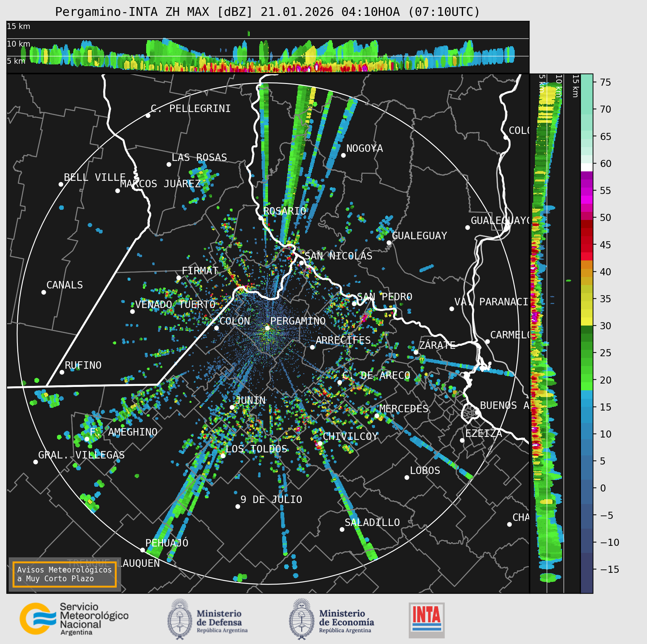The height and width of the screenshot is (644, 647).
Task: Click the MERCEDES city label
Action: pos(404,409)
